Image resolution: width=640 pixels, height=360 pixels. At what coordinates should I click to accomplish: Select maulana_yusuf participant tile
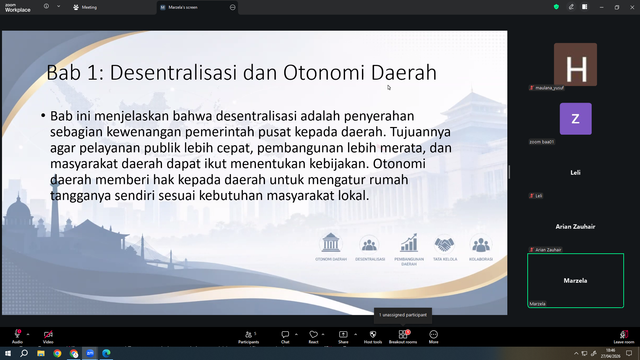(575, 65)
